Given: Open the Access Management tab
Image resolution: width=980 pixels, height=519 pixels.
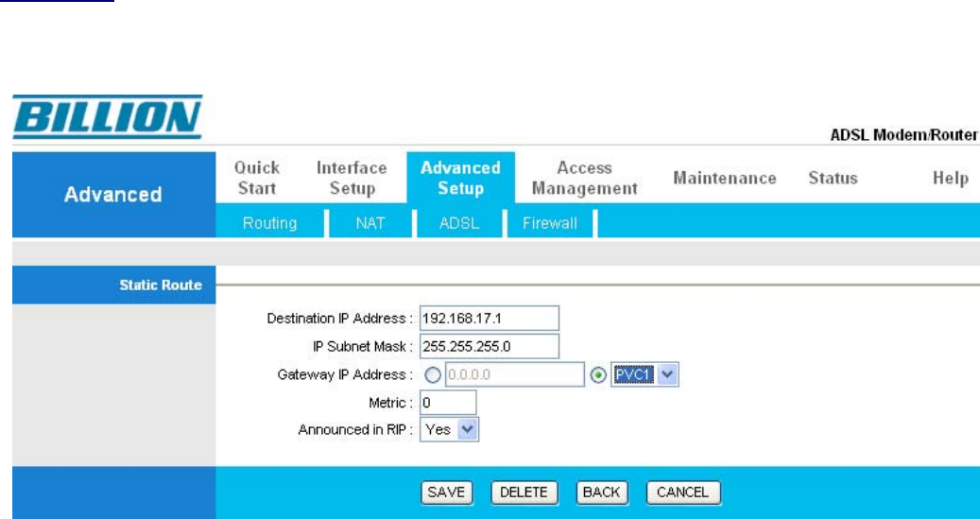Looking at the screenshot, I should pyautogui.click(x=584, y=179).
